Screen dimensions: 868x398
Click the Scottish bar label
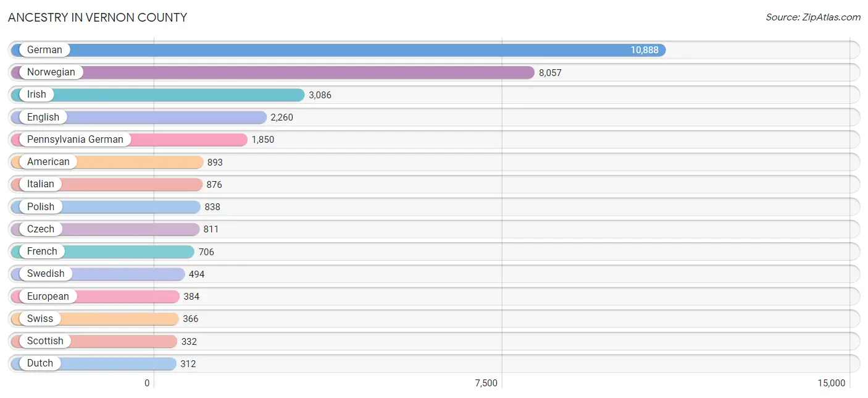pyautogui.click(x=45, y=341)
